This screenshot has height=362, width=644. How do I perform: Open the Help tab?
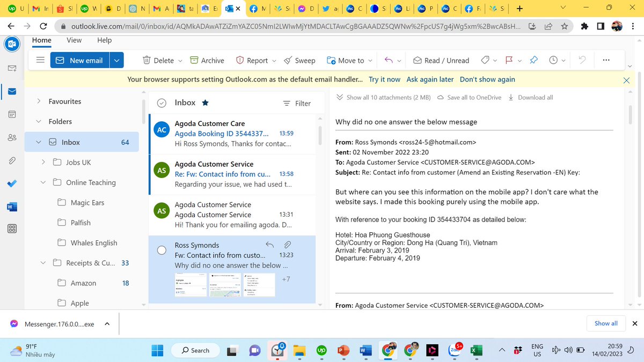[x=105, y=40]
